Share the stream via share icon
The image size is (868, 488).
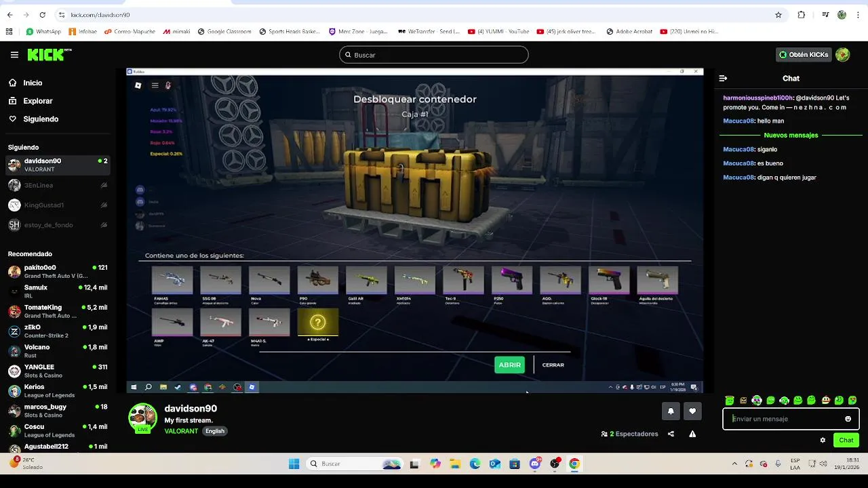pyautogui.click(x=671, y=434)
